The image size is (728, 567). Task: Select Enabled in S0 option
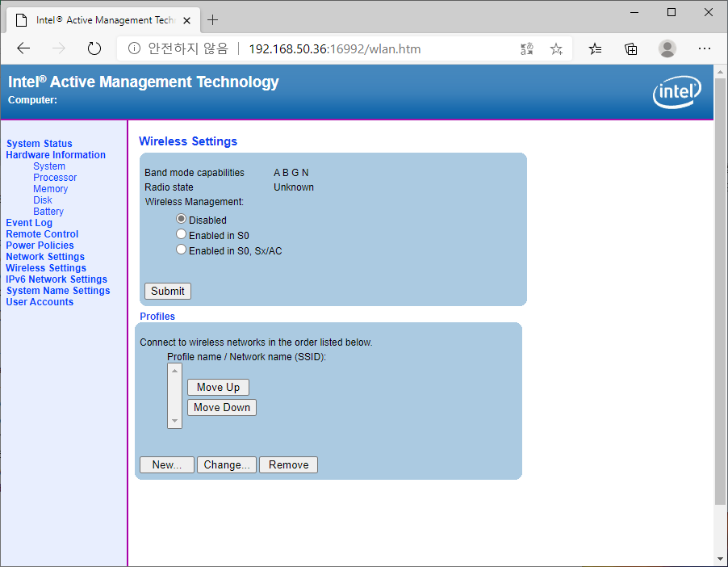coord(181,234)
